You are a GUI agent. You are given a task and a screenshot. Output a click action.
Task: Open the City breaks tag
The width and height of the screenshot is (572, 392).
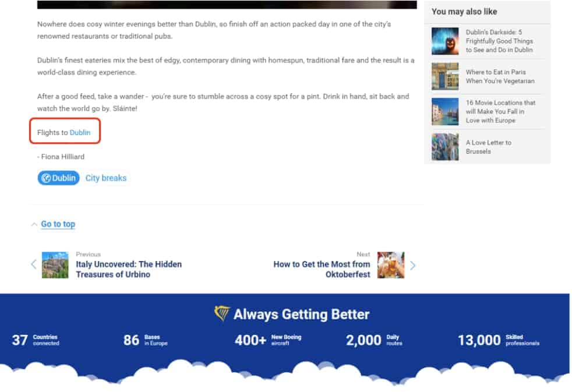[106, 178]
